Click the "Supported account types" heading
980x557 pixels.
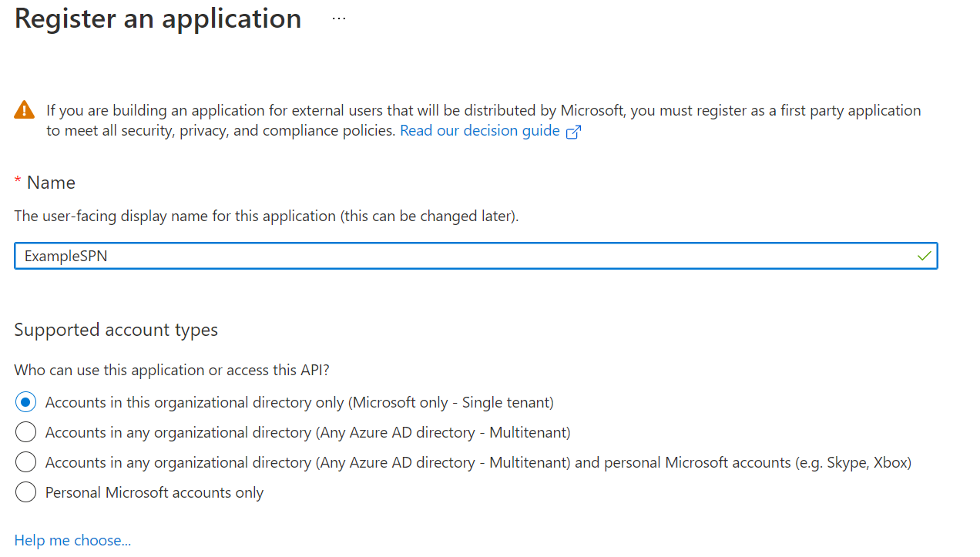click(116, 330)
